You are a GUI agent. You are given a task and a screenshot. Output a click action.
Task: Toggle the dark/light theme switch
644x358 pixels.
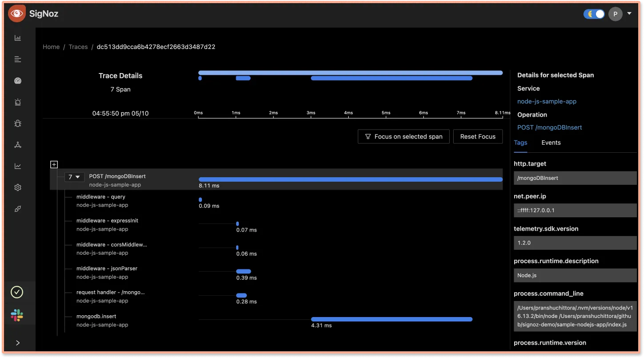[x=594, y=14]
